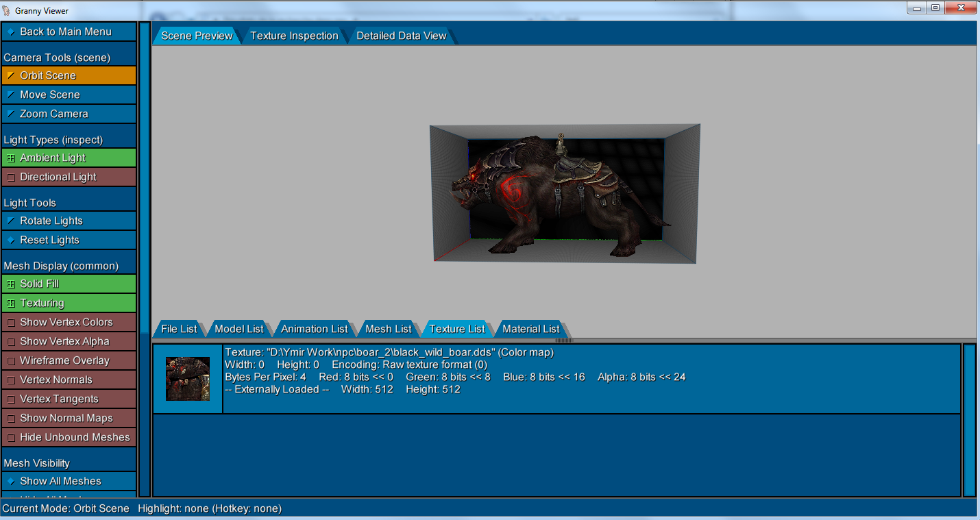The image size is (980, 520).
Task: Click the "Green: 8 bits << 8" text
Action: tap(448, 377)
